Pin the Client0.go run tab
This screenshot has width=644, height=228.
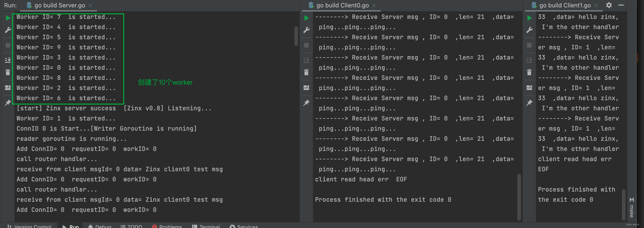pyautogui.click(x=306, y=103)
